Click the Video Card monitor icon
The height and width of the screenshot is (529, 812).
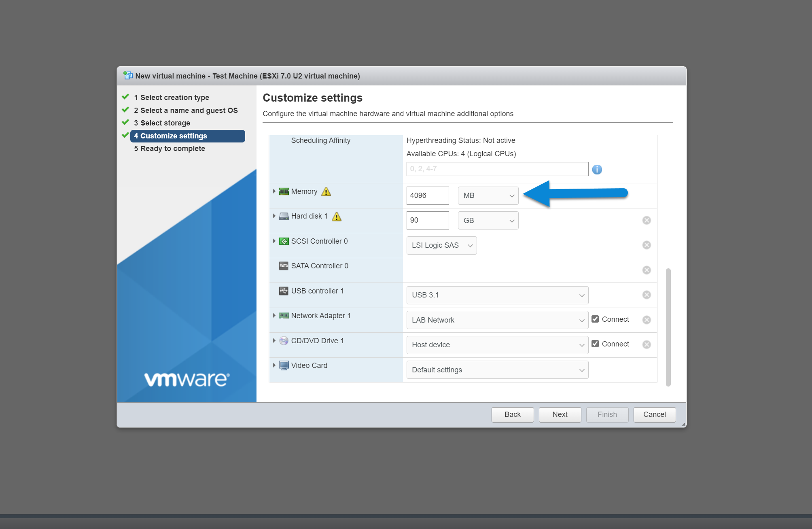tap(284, 365)
